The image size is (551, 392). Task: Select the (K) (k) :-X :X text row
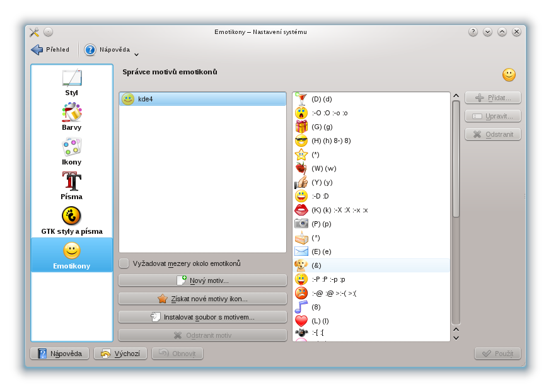(339, 210)
